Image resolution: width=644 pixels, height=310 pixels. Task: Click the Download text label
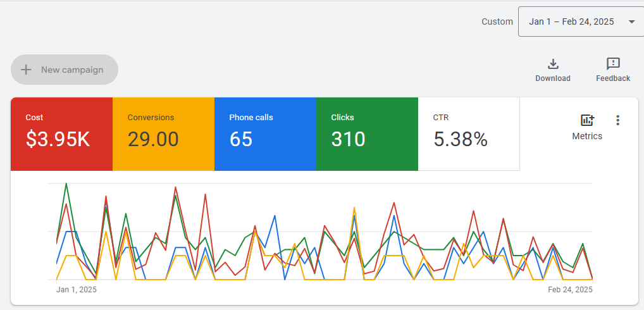coord(553,78)
